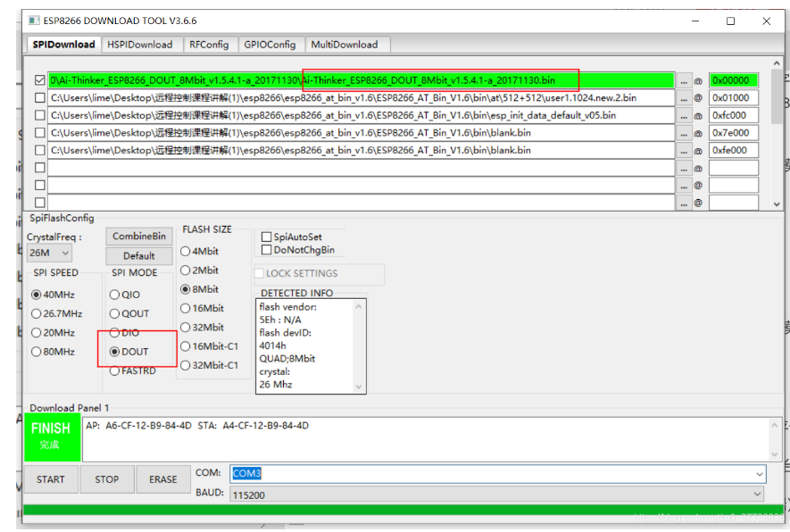
Task: Check the blank.bin row at address 0xfe000
Action: click(40, 150)
